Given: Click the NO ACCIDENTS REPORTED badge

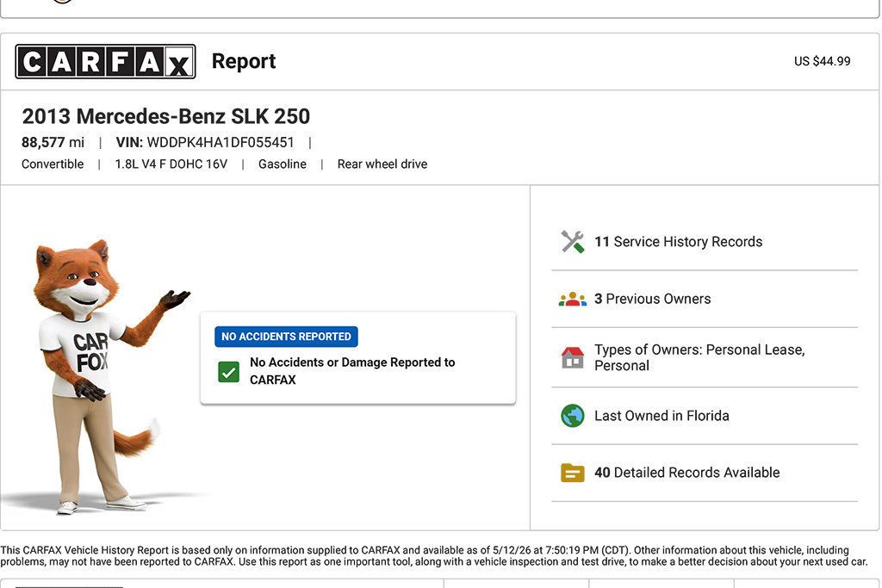Looking at the screenshot, I should [286, 337].
